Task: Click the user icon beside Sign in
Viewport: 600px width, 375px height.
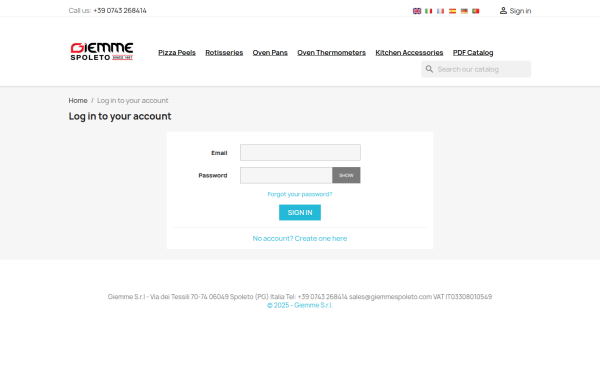Action: pyautogui.click(x=503, y=11)
